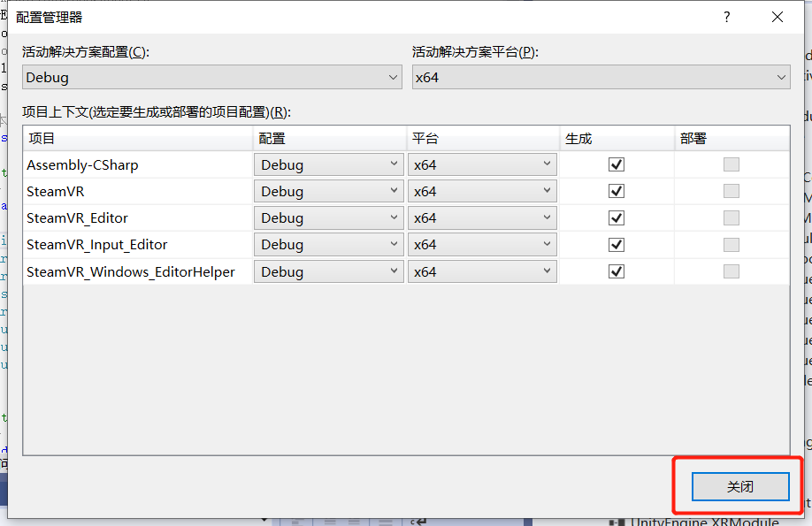Open the 活动解决方案配置 Debug dropdown

[x=212, y=78]
